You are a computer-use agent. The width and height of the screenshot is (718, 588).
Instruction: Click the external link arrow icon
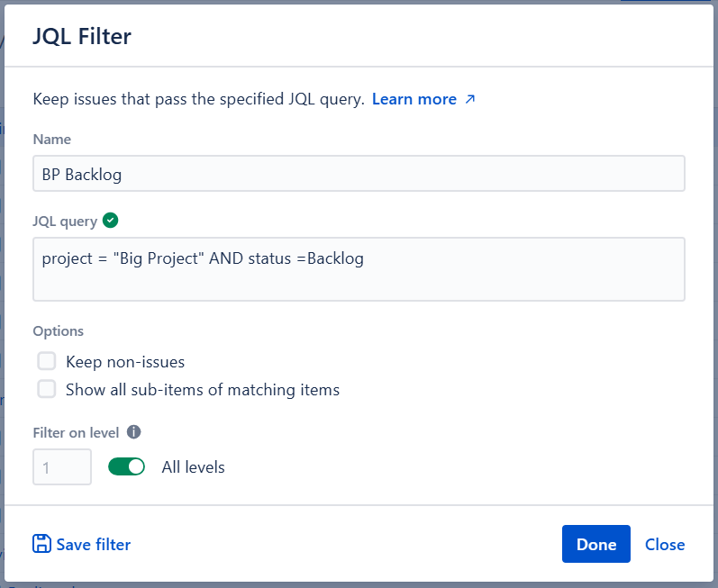[x=469, y=99]
